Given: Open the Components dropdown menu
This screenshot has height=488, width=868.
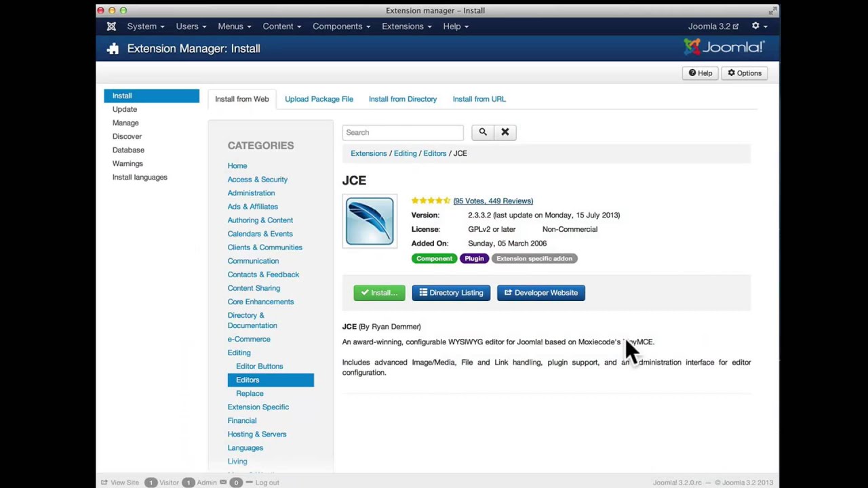Looking at the screenshot, I should pyautogui.click(x=342, y=26).
